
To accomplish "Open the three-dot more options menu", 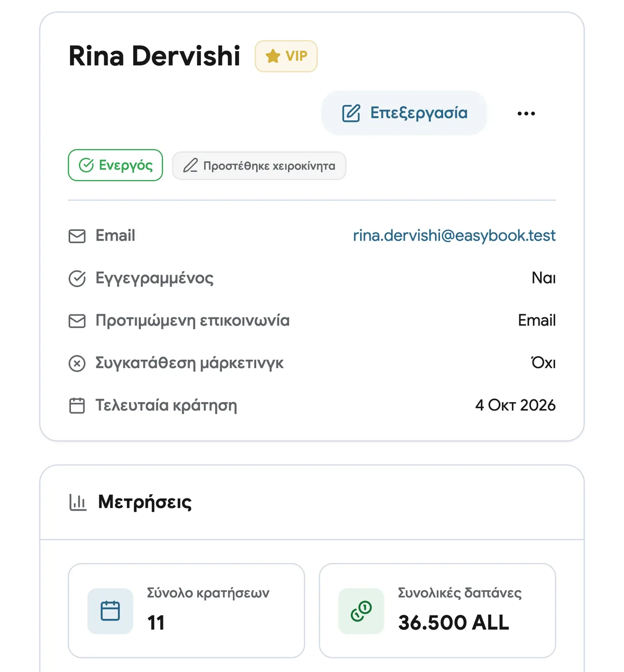I will (x=526, y=113).
